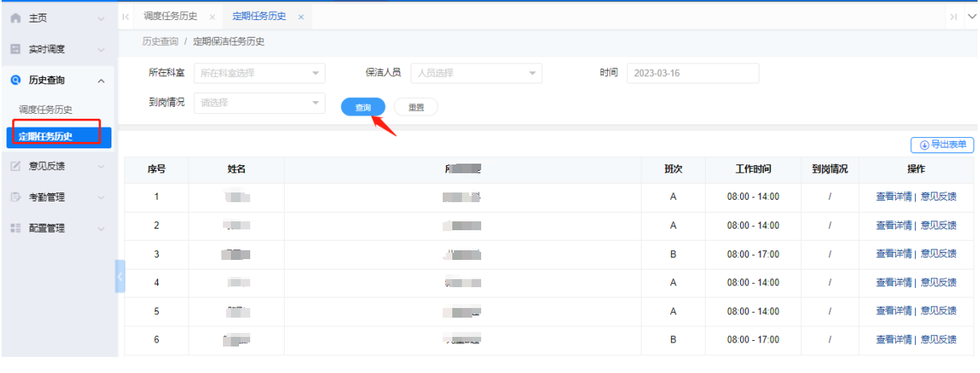Click the 班次 column header
This screenshot has height=373, width=980.
pyautogui.click(x=673, y=169)
